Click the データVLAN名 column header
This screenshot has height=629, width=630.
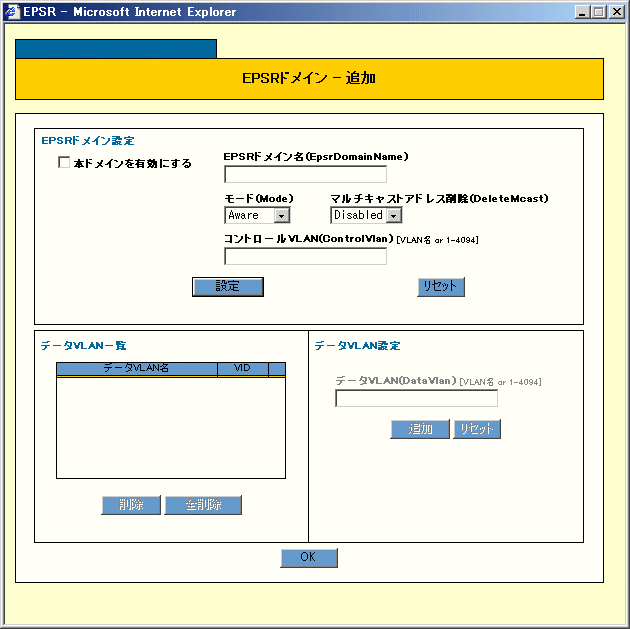pos(137,368)
